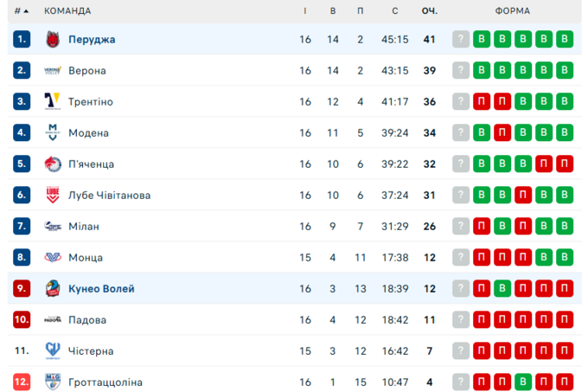Viewport: 588px width, 392px height.
Task: Open the Перуджа team link
Action: 92,39
